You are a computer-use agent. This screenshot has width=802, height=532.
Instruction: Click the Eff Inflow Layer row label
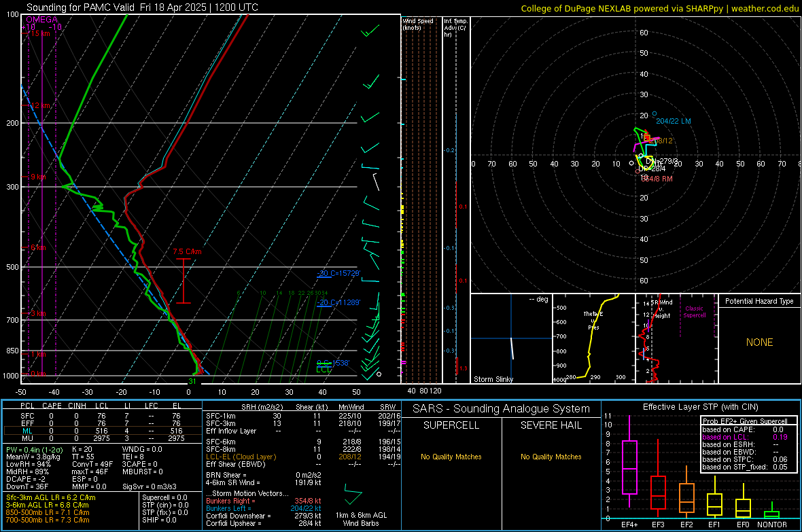tap(230, 431)
